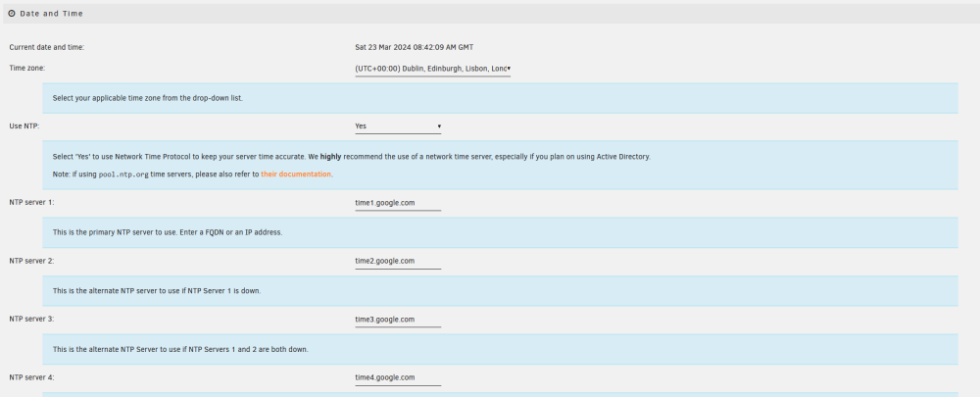
Task: Click the 'NTP server 1:' label
Action: pos(32,203)
